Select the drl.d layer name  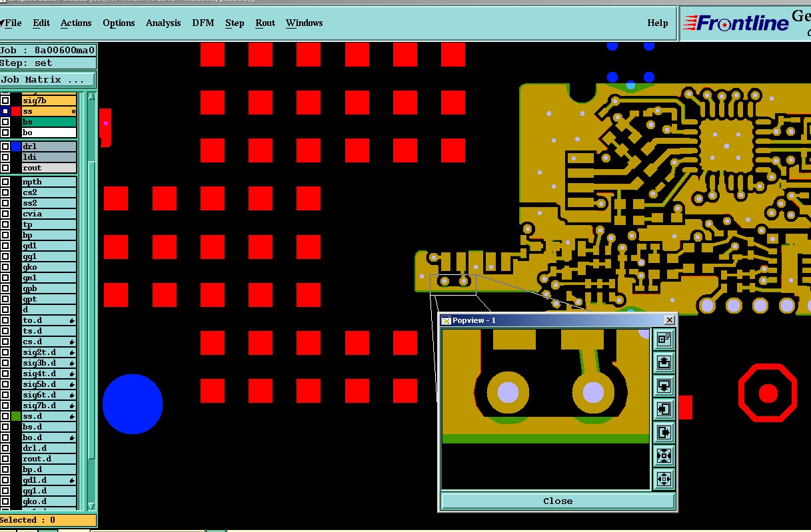49,448
